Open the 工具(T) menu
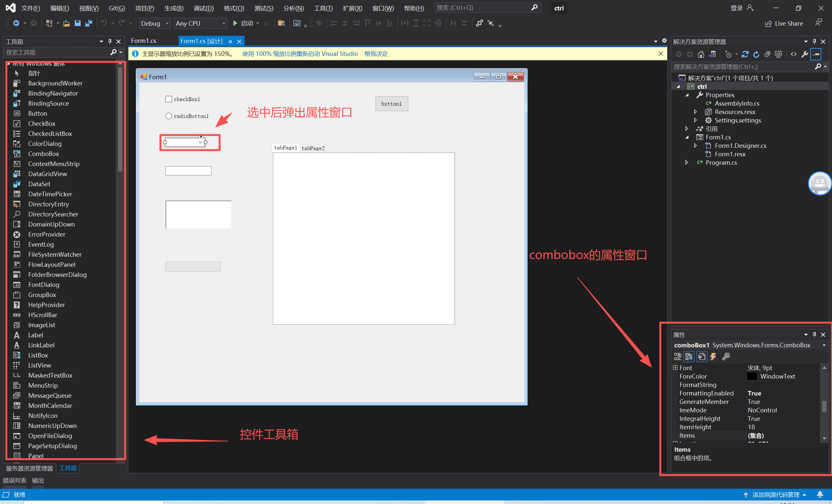 [x=323, y=8]
